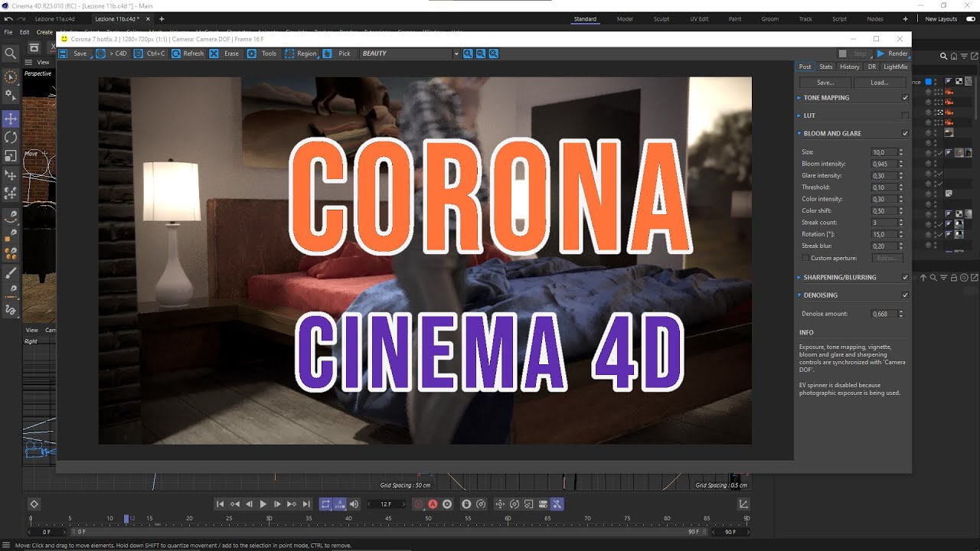Enable the LUT checkbox
980x551 pixels.
(905, 116)
